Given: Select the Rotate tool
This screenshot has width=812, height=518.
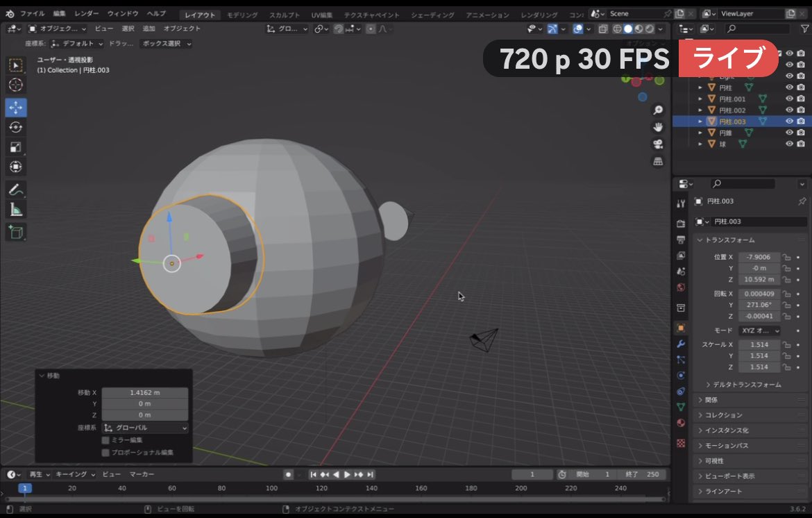Looking at the screenshot, I should 15,127.
